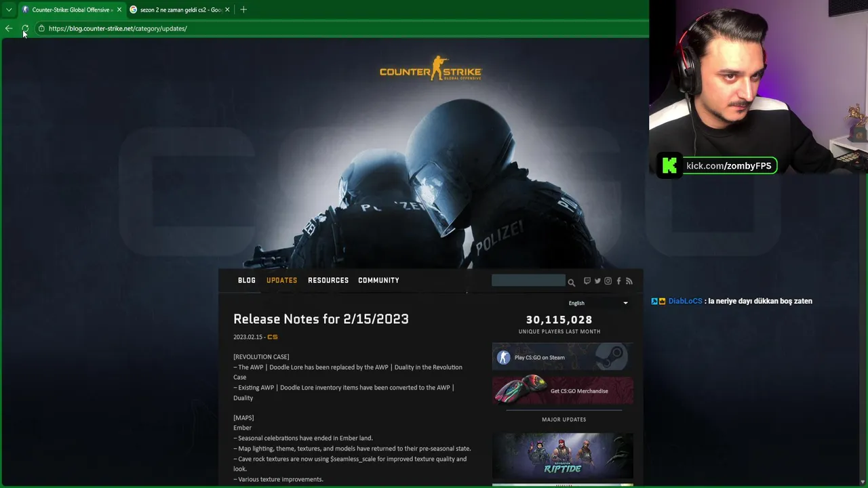The image size is (868, 488).
Task: Click the post date '2023.02.15'
Action: pyautogui.click(x=248, y=337)
